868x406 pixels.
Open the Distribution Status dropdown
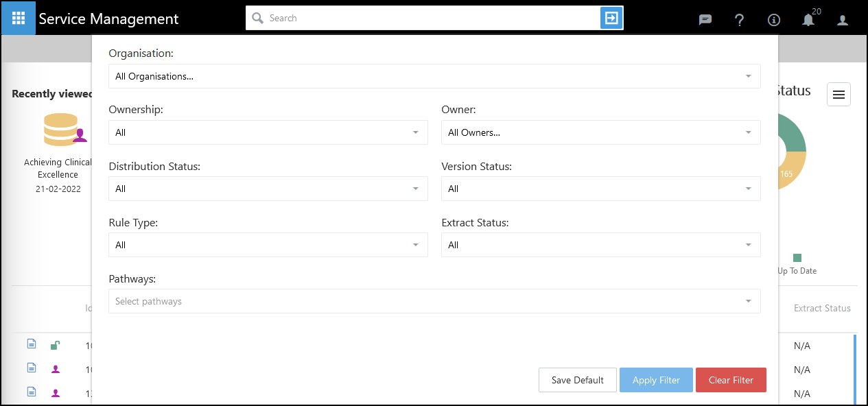(268, 189)
